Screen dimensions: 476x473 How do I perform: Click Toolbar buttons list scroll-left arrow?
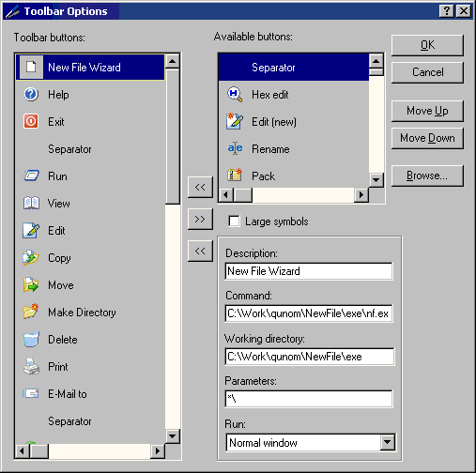point(23,450)
